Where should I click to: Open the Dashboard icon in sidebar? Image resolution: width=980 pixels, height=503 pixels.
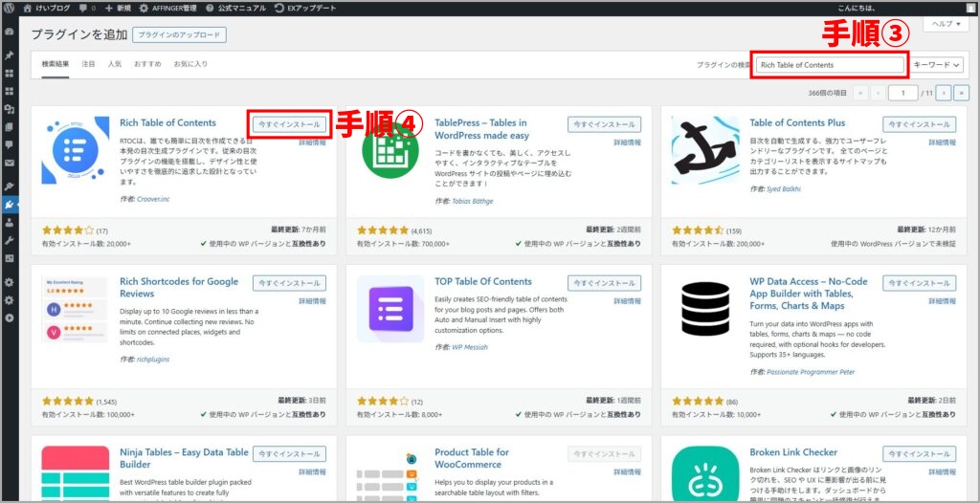10,32
